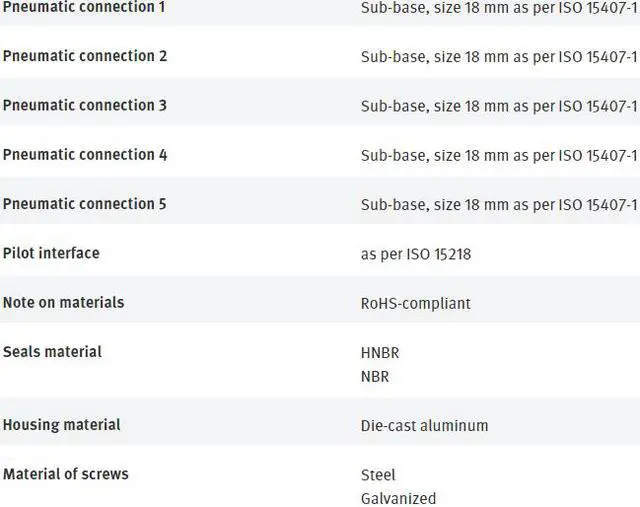Select the "Note on materials" label
This screenshot has height=507, width=640.
coord(63,302)
